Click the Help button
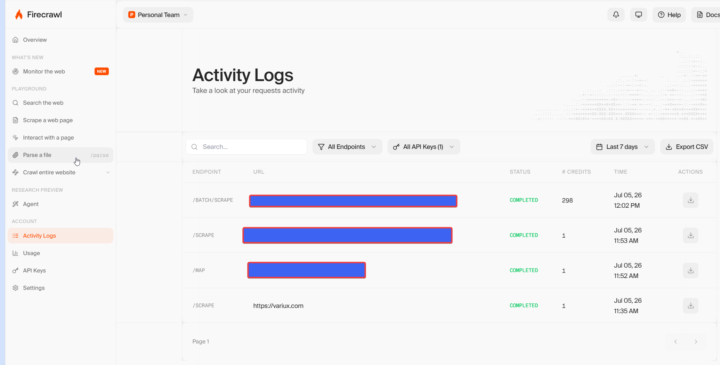Image resolution: width=720 pixels, height=365 pixels. [x=669, y=15]
